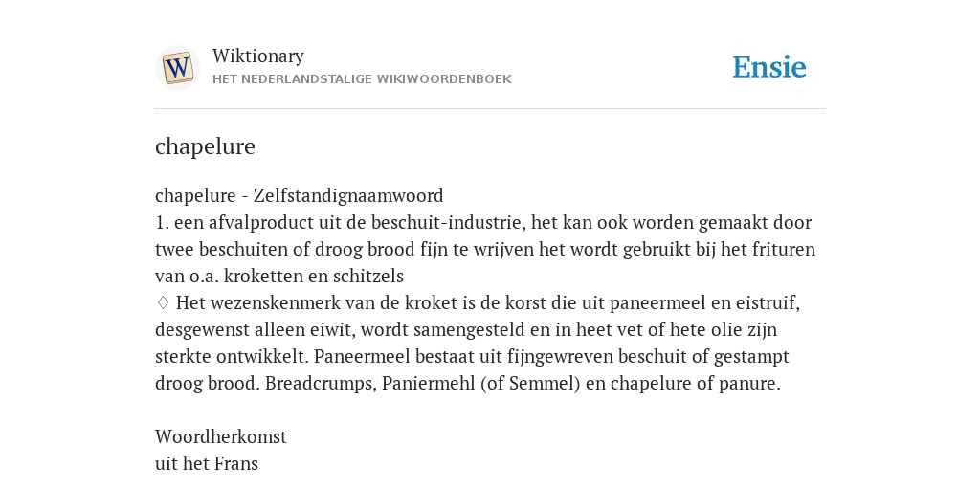Open the Ensie logo link

coord(769,67)
